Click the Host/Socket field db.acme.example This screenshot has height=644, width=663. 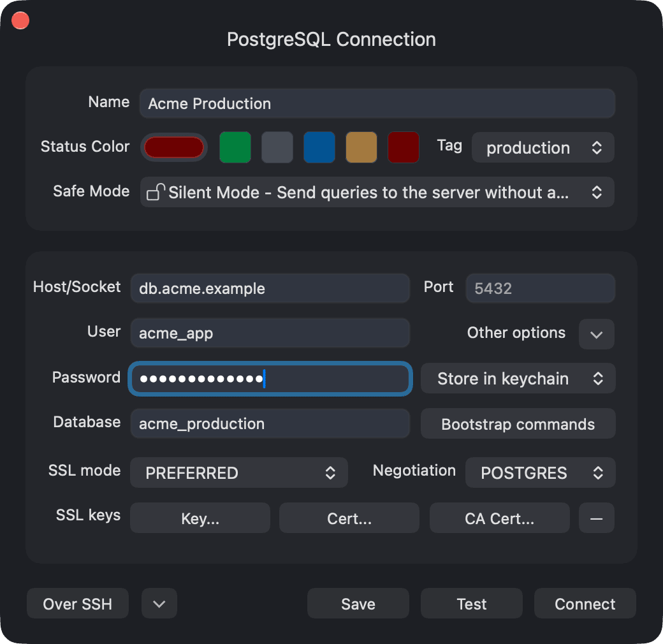(270, 288)
